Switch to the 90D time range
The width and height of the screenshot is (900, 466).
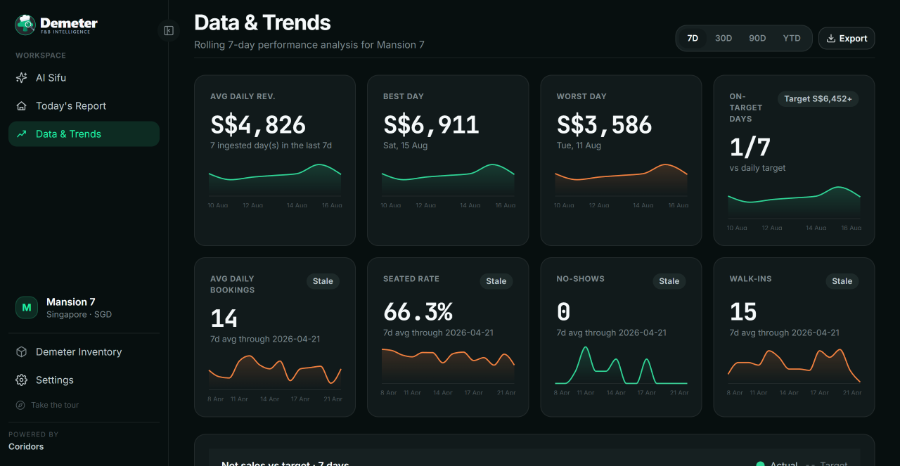(757, 38)
